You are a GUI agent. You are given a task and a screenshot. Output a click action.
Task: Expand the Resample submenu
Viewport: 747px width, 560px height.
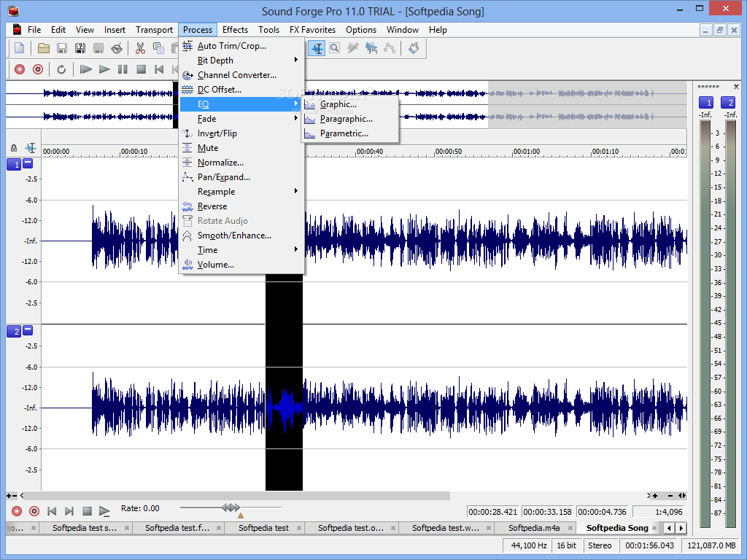point(242,192)
